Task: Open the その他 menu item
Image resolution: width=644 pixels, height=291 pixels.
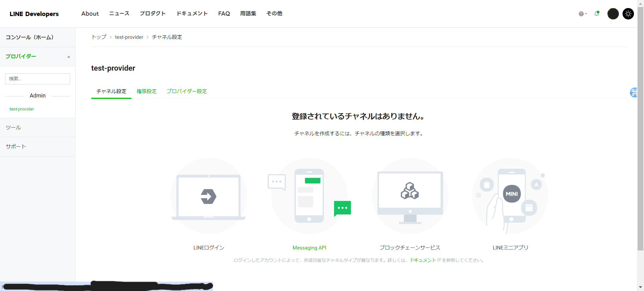Action: pyautogui.click(x=274, y=14)
